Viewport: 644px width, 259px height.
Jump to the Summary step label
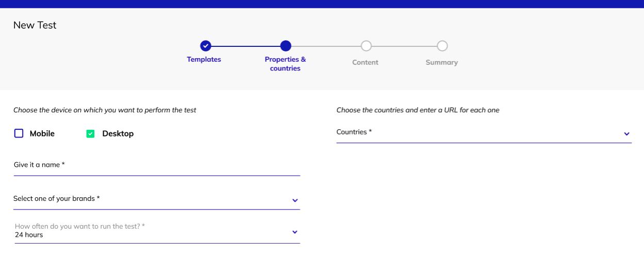coord(441,62)
